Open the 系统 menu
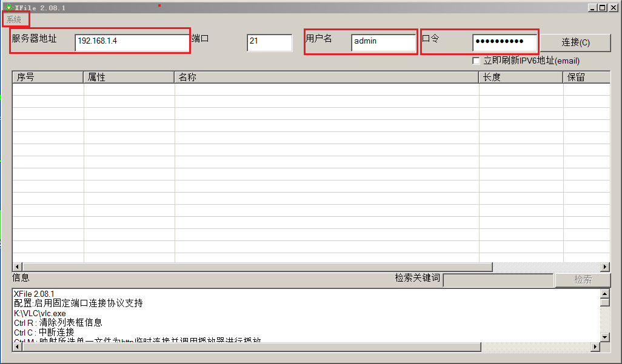Image resolution: width=622 pixels, height=364 pixels. (x=14, y=20)
